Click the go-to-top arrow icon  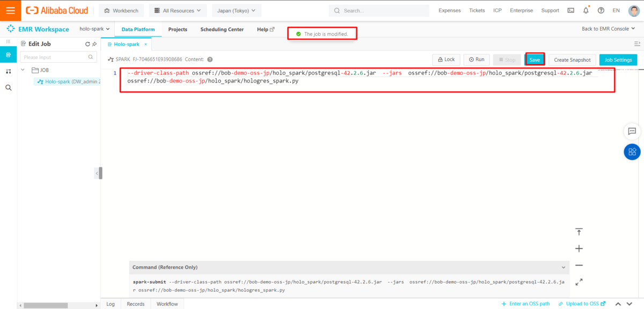pos(579,232)
